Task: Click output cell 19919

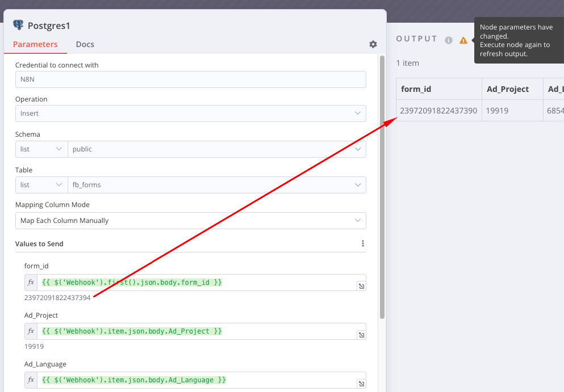Action: [512, 111]
